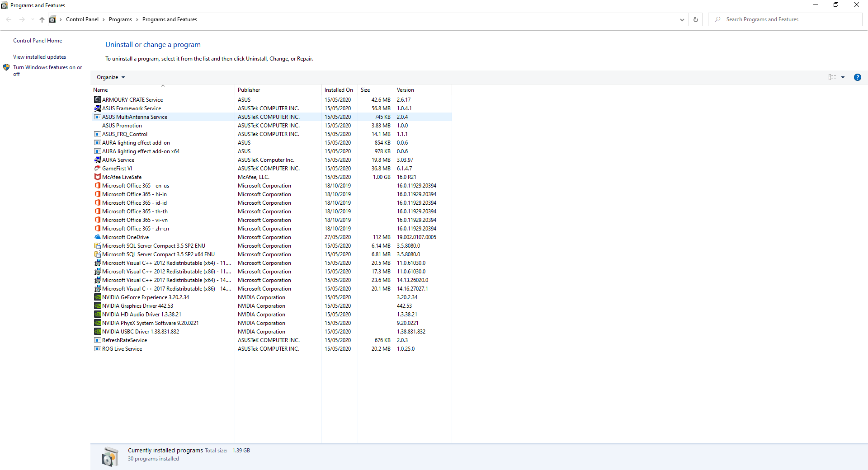
Task: Sort list by Publisher column header
Action: 278,89
